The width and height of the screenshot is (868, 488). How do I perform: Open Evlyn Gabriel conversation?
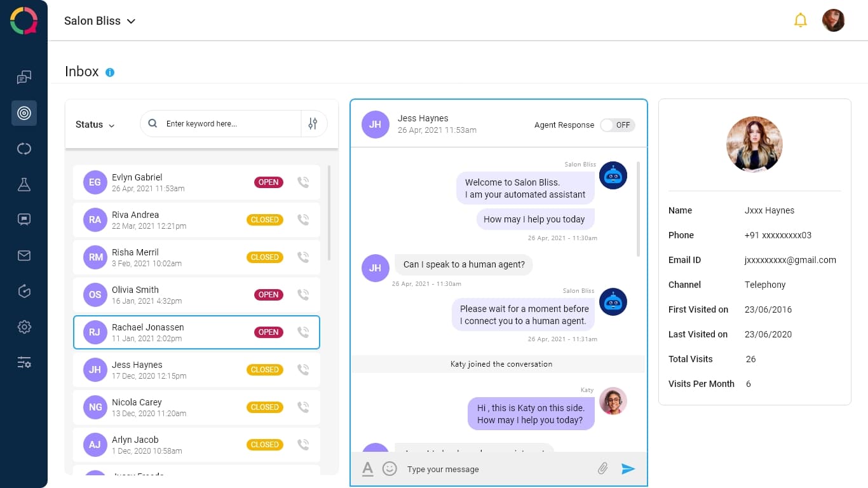point(196,182)
